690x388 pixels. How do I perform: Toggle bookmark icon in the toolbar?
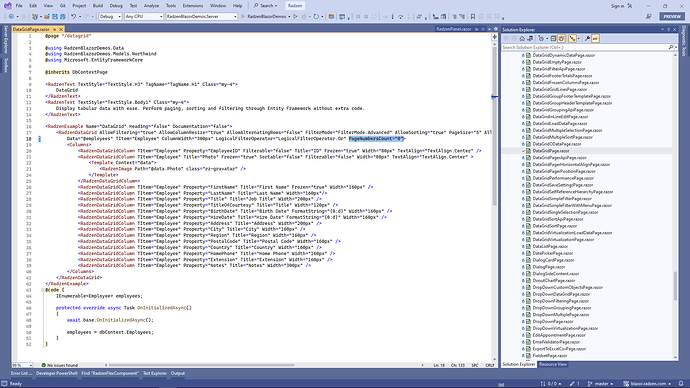(x=473, y=16)
